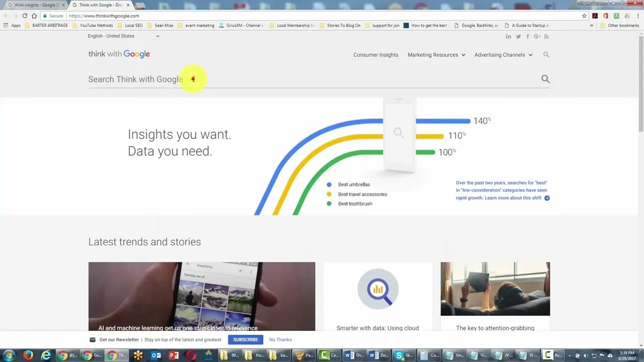Open the Twitter social icon
The width and height of the screenshot is (644, 362).
point(518,36)
